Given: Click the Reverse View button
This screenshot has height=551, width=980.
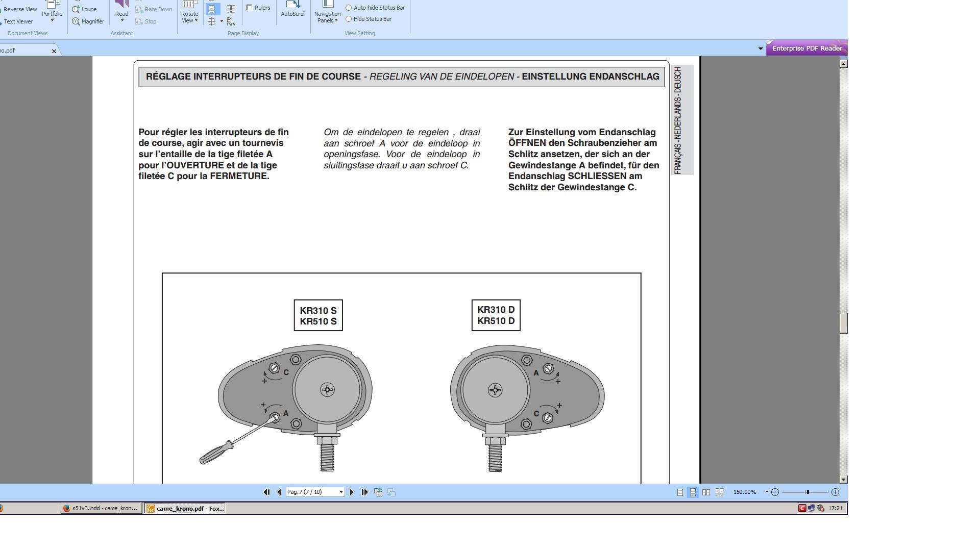Looking at the screenshot, I should (19, 9).
